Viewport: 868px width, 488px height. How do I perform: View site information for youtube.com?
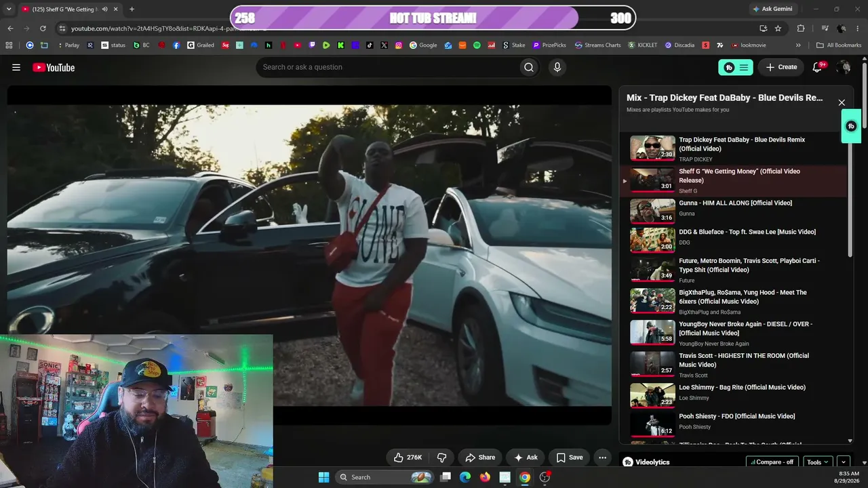62,28
